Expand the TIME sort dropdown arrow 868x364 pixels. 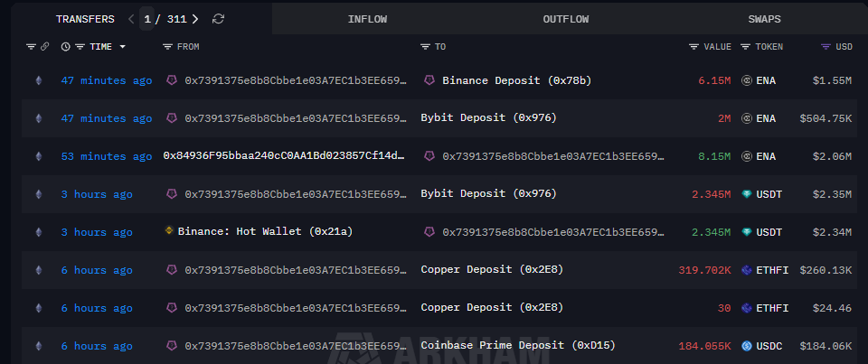(x=122, y=46)
